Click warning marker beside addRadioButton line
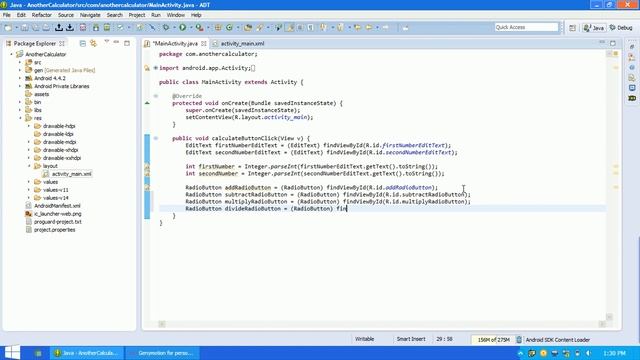This screenshot has width=640, height=360. coord(147,188)
